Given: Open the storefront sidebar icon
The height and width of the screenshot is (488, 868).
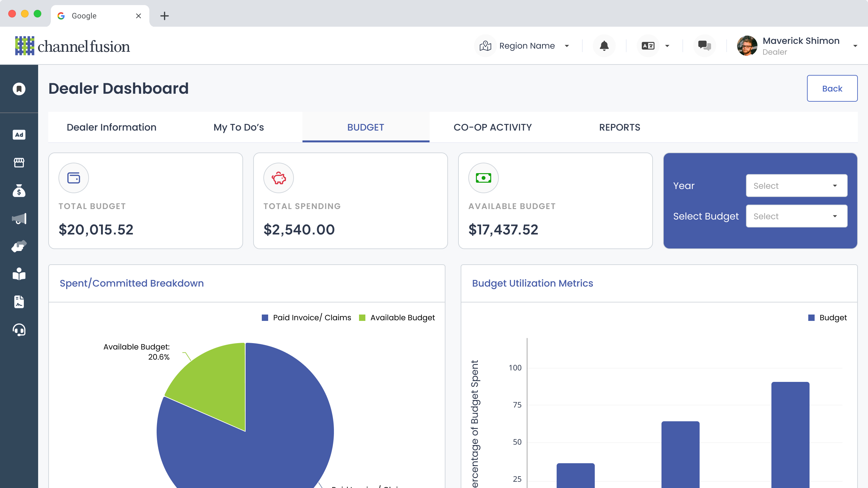Looking at the screenshot, I should pos(19,163).
